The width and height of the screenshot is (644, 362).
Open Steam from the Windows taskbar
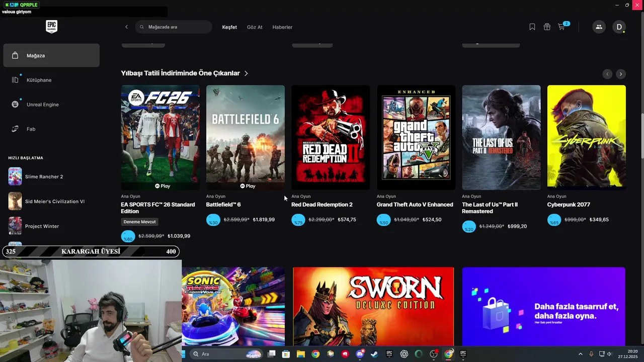pos(374,354)
